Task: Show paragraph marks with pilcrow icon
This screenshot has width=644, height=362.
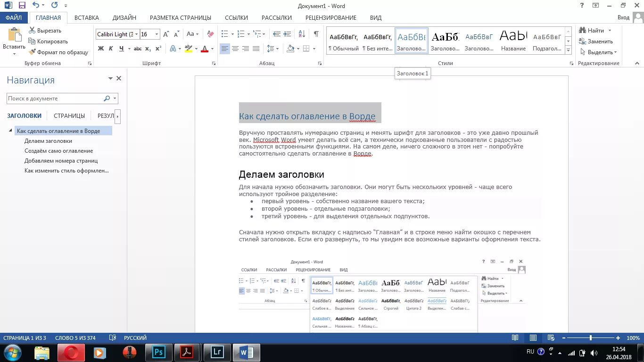Action: (316, 34)
